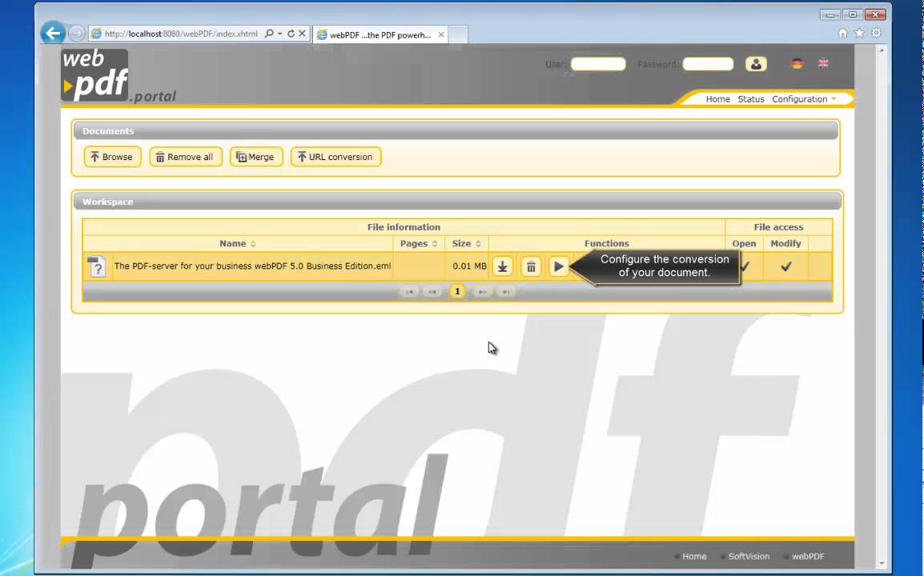Click the page scrollbar down arrow

click(882, 564)
